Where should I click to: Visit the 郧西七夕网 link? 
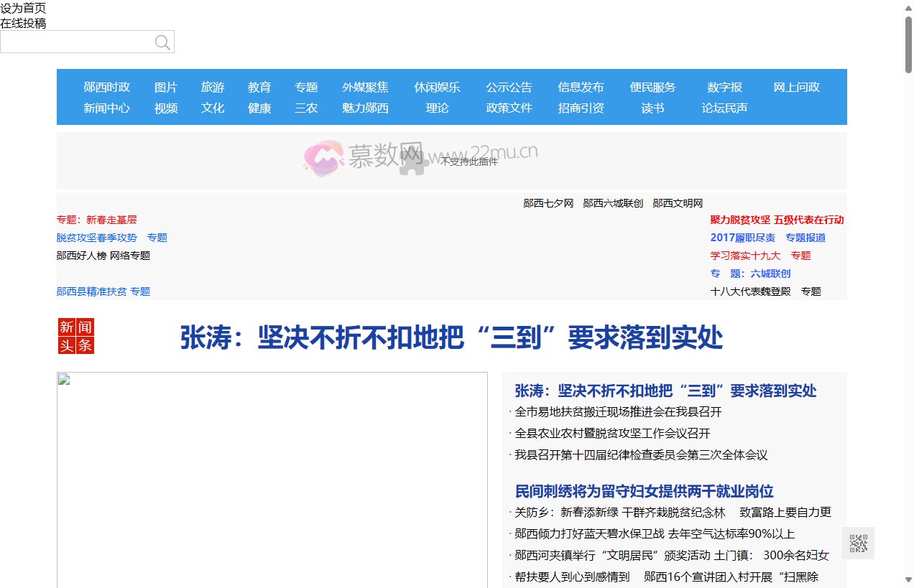(x=548, y=203)
